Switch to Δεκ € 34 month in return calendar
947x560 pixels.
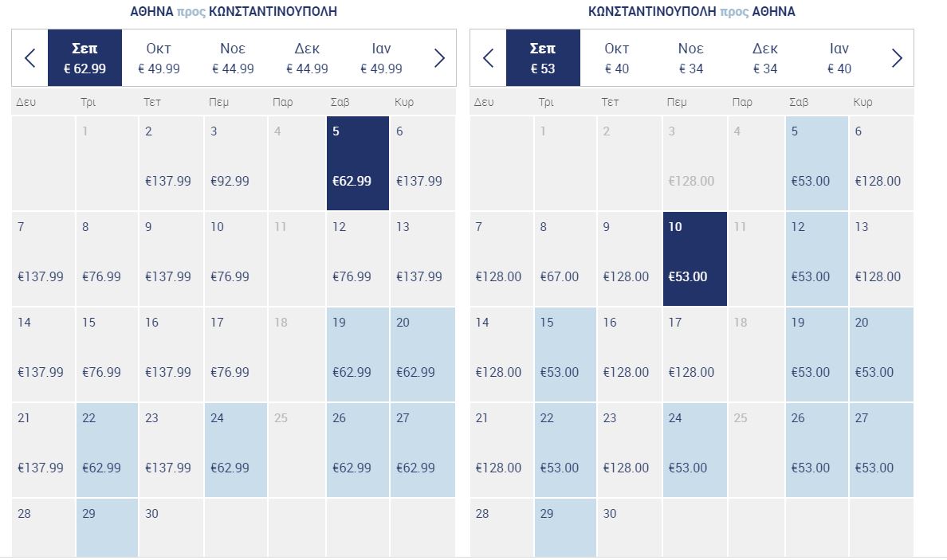[765, 58]
